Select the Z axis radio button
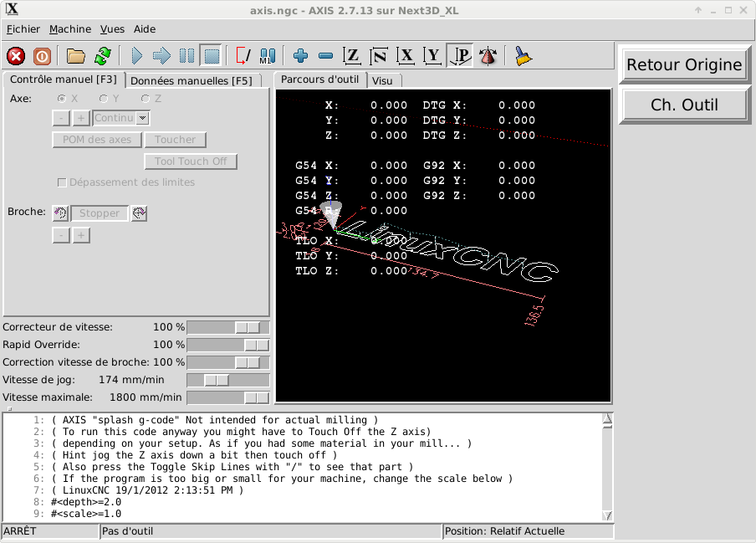The width and height of the screenshot is (756, 543). [146, 99]
